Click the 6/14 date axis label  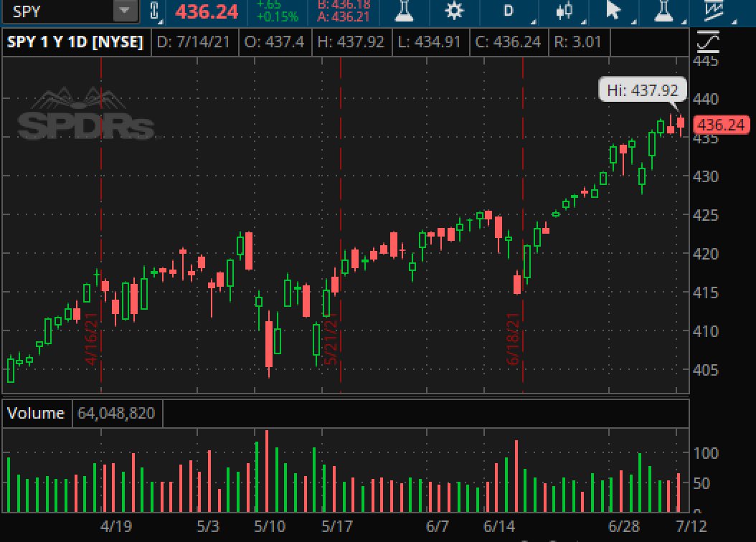pos(499,526)
